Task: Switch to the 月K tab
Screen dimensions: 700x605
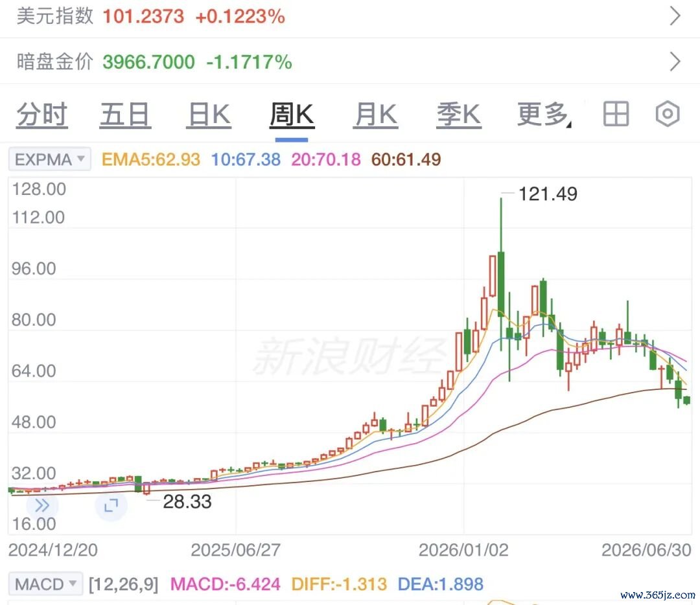Action: click(x=375, y=115)
